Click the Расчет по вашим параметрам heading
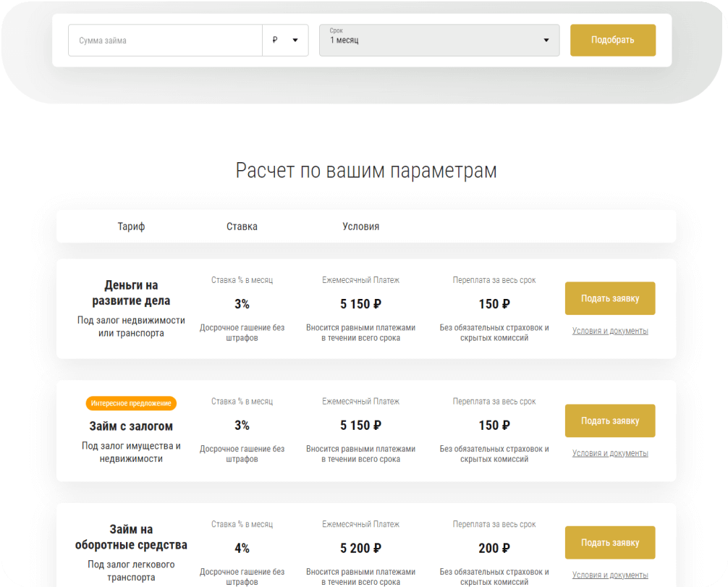The image size is (728, 587). click(366, 171)
